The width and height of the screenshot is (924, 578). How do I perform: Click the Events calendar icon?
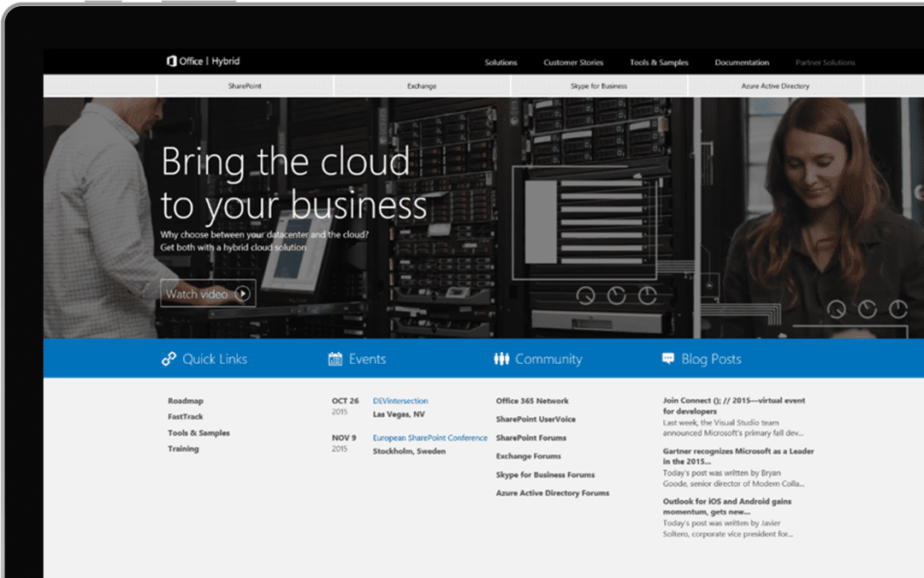(x=335, y=360)
